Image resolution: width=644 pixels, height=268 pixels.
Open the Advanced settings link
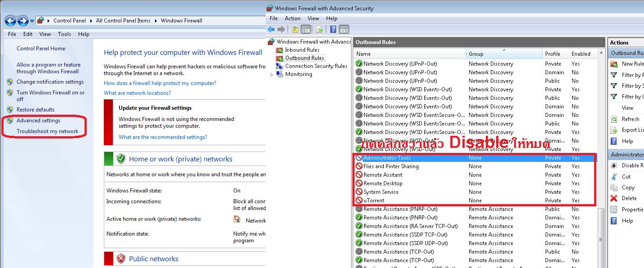tap(38, 121)
